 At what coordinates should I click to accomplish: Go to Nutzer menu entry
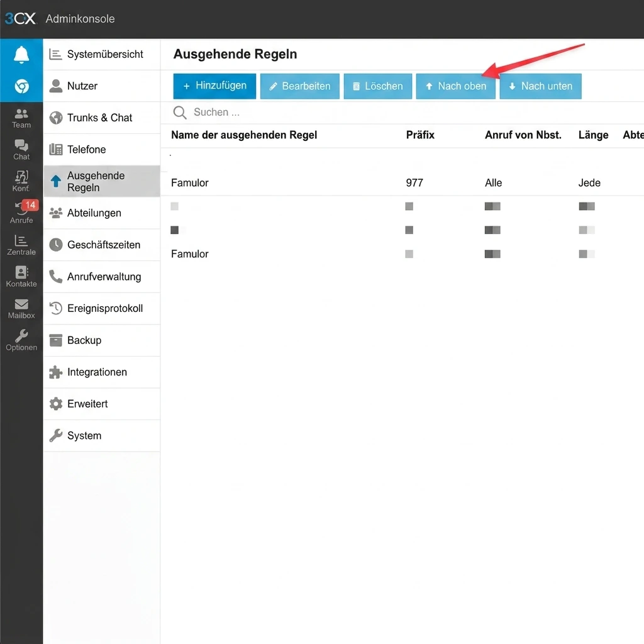click(x=101, y=86)
